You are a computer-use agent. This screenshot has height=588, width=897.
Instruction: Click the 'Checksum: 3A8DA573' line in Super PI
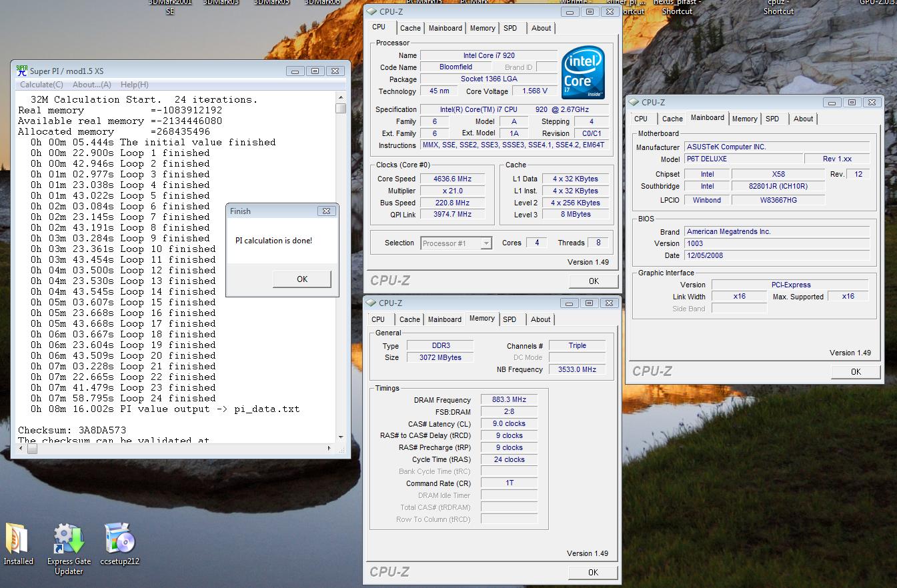72,430
